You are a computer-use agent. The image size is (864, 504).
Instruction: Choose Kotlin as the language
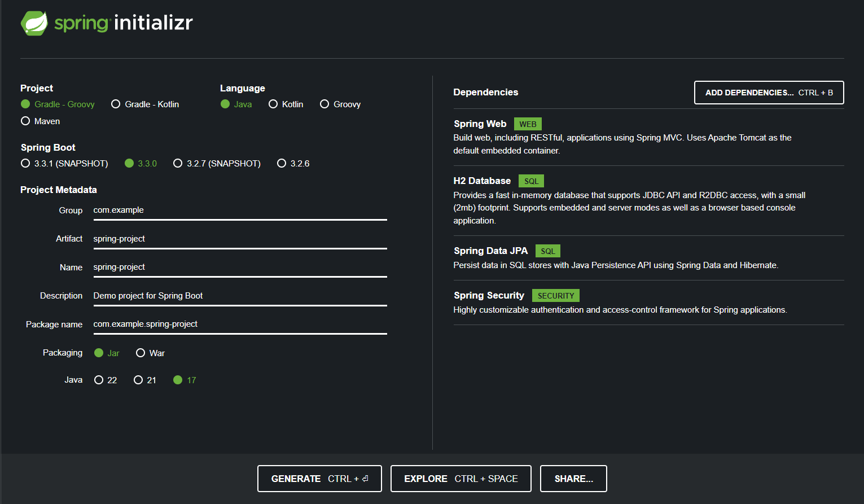click(286, 104)
